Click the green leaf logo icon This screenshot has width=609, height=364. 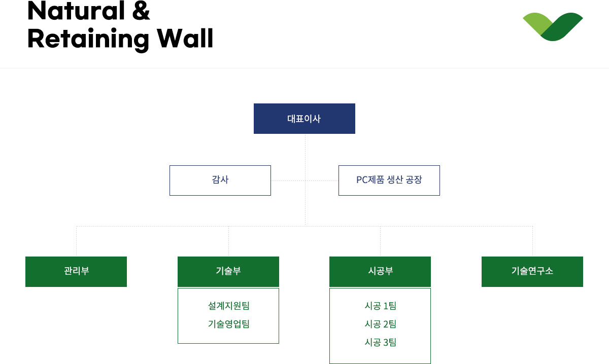coord(553,26)
